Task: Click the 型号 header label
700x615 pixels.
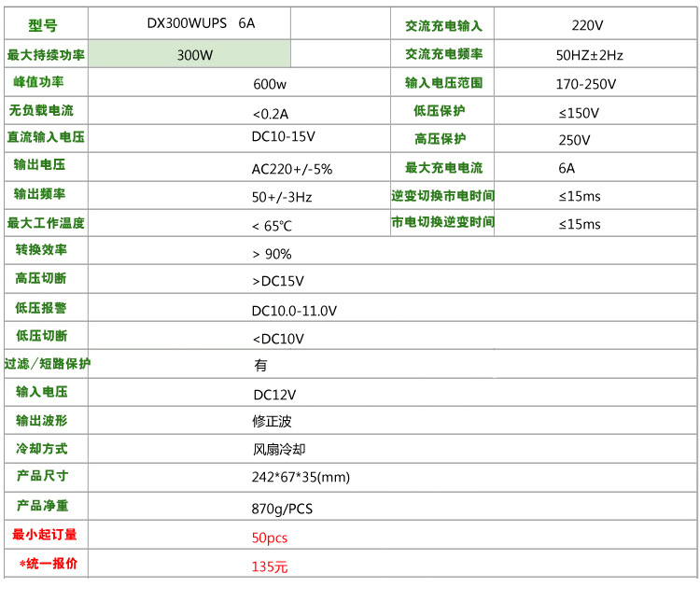Action: click(x=42, y=26)
